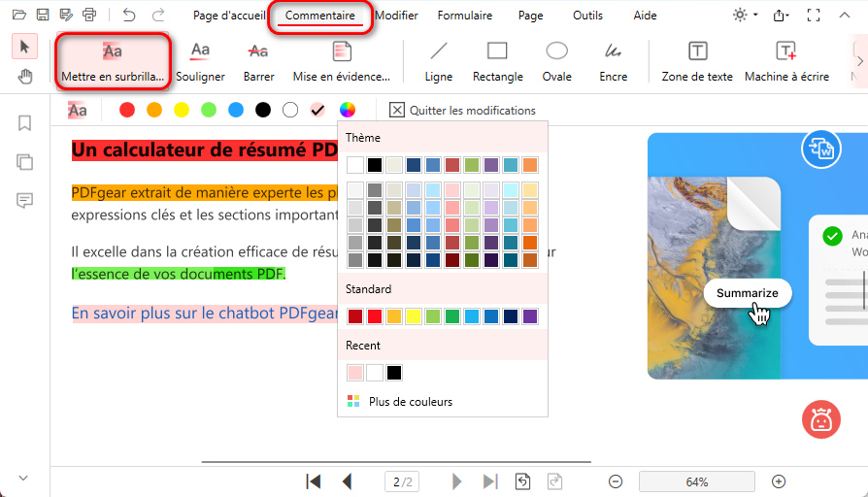Screen dimensions: 868x497
Task: Click the Summarize button in the image
Action: pyautogui.click(x=748, y=293)
